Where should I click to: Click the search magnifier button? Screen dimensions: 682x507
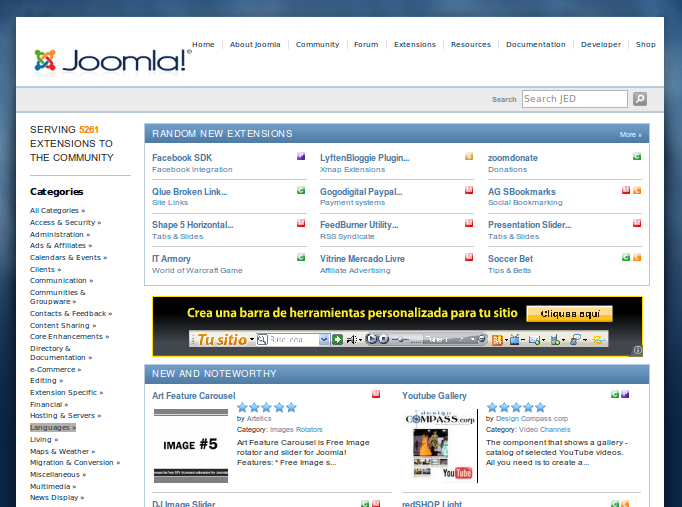(x=639, y=99)
